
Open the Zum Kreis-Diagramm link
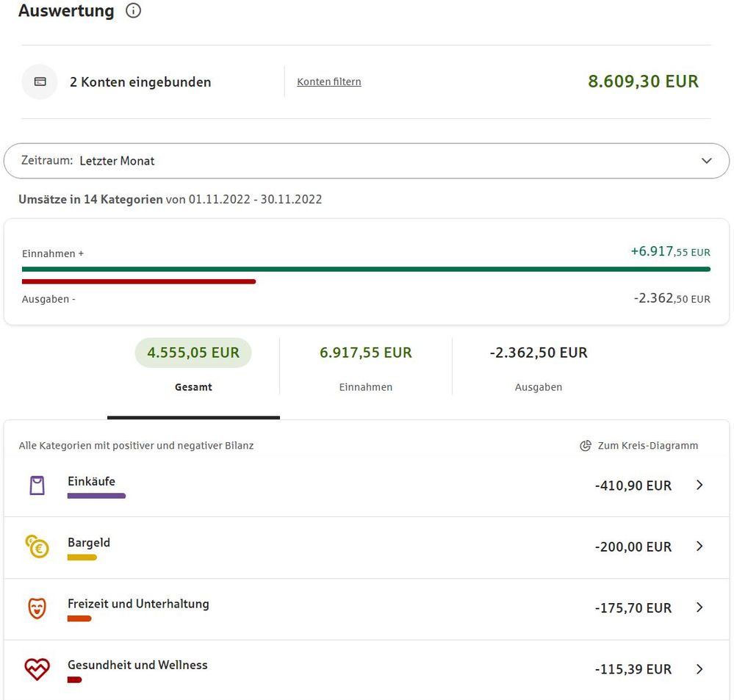point(647,446)
